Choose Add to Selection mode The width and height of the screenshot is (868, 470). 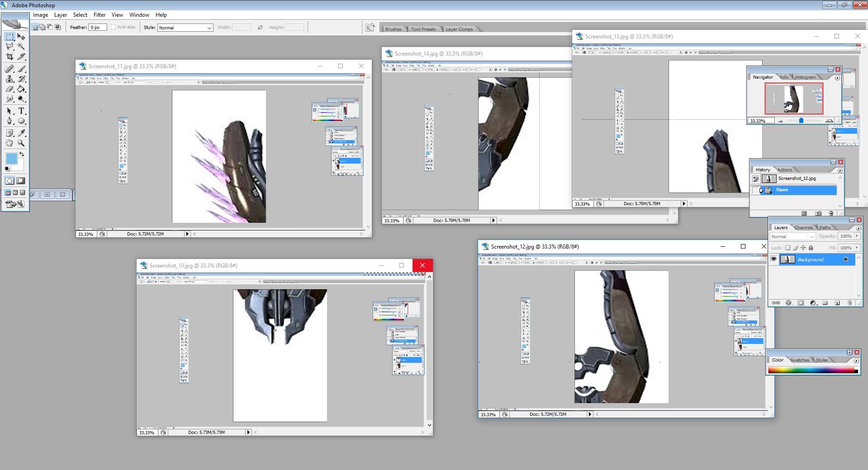pyautogui.click(x=43, y=27)
